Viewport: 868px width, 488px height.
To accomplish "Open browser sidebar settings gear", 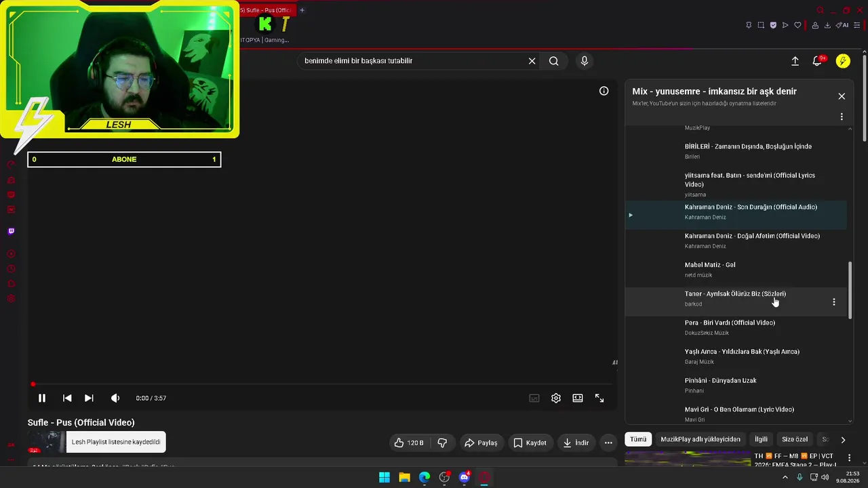I will (x=11, y=298).
